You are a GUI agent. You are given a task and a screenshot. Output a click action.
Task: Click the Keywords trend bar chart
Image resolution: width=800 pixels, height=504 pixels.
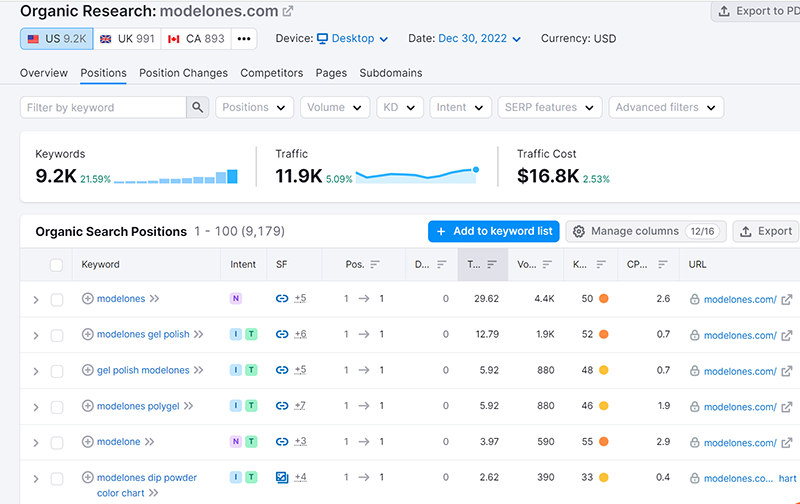point(176,177)
